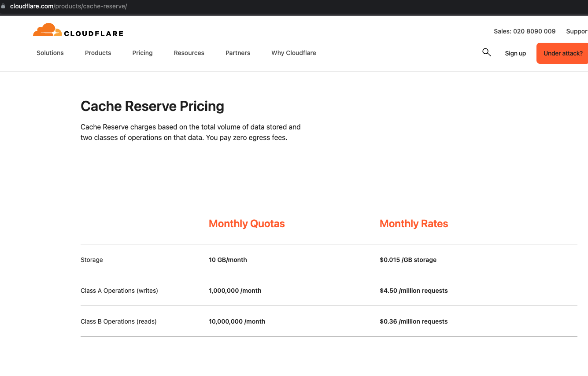Click the lock icon in the address bar
Viewport: 588px width, 376px height.
[x=4, y=6]
